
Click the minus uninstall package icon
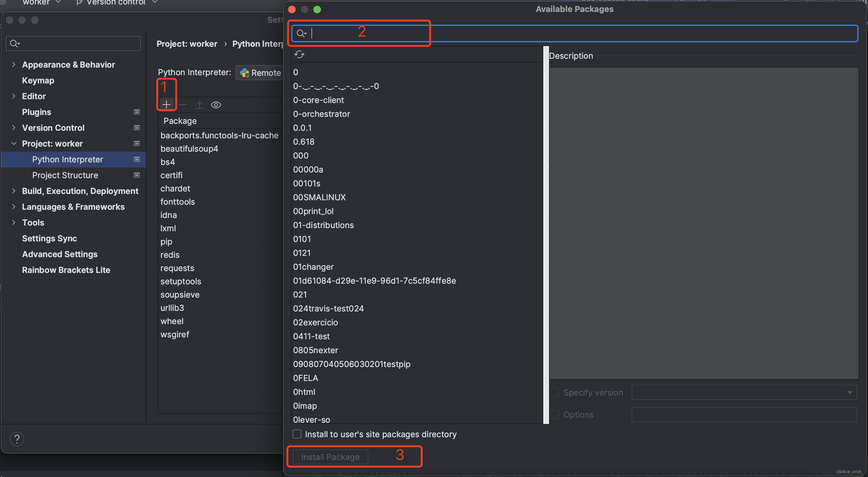[x=183, y=105]
